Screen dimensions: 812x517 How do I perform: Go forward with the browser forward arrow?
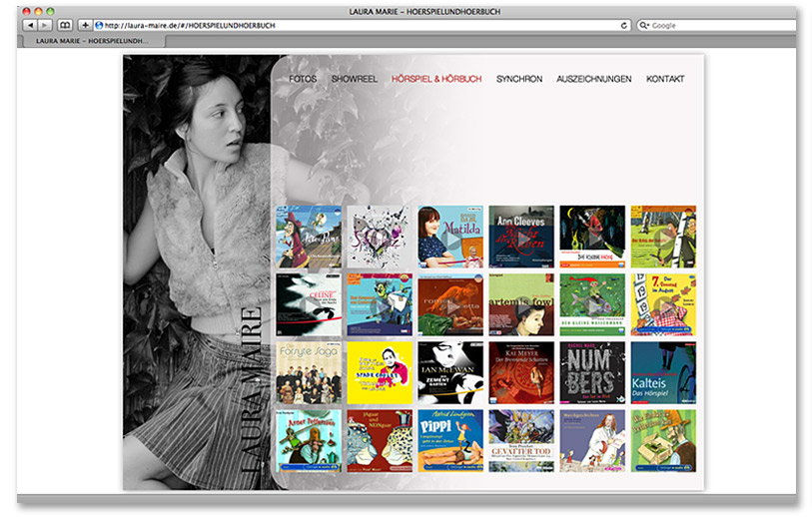click(x=45, y=25)
